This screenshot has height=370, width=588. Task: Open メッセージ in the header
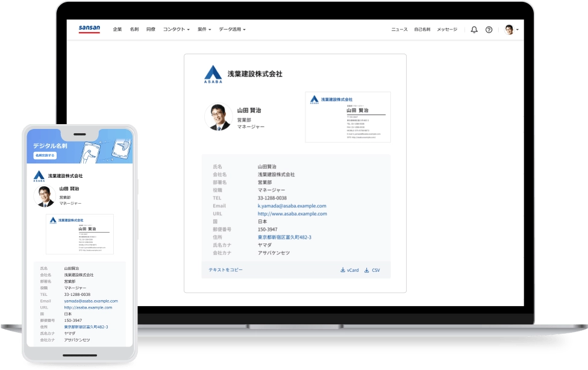coord(447,30)
